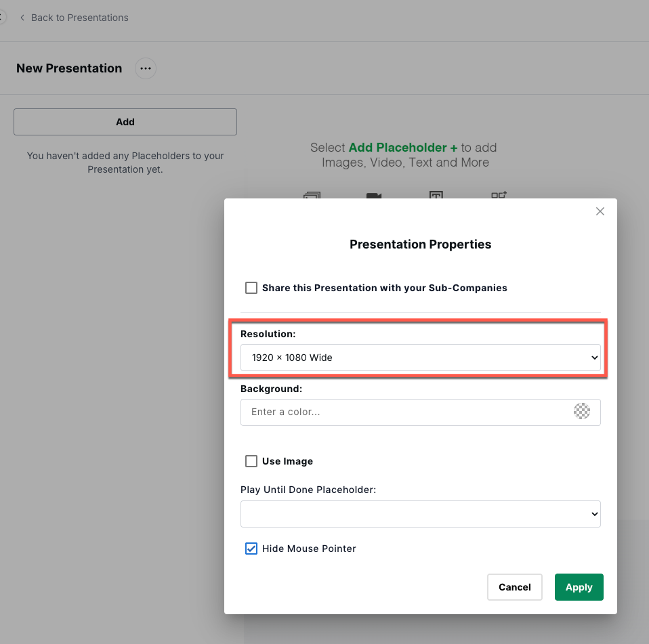Click the add-more widgets icon
This screenshot has width=649, height=644.
tap(499, 195)
